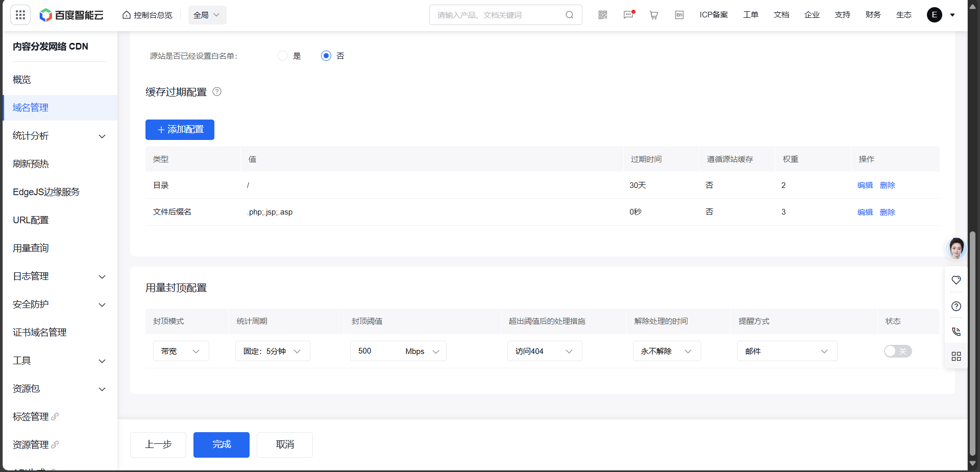
Task: Click the help icon beside 缓存过期配置
Action: 217,91
